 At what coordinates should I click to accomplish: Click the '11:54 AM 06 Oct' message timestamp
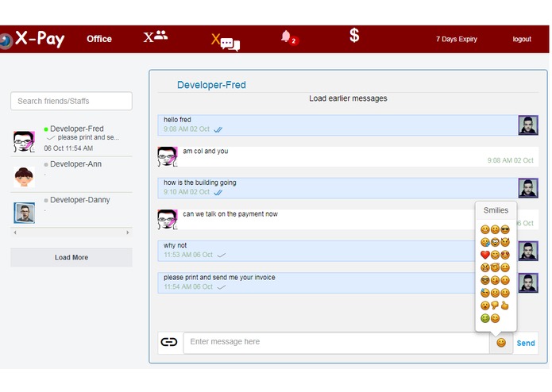click(188, 287)
